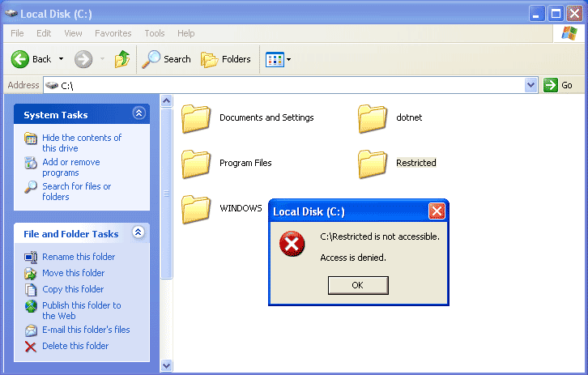Open the Edit menu
This screenshot has width=588, height=375.
tap(44, 33)
